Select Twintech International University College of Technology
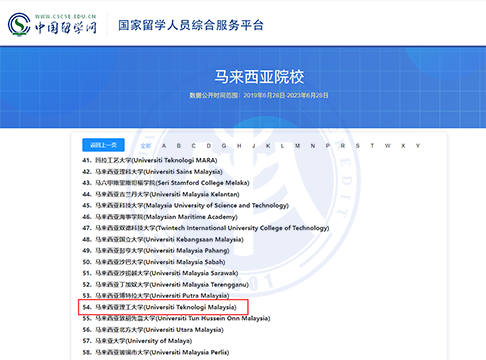The width and height of the screenshot is (486, 360). 206,228
